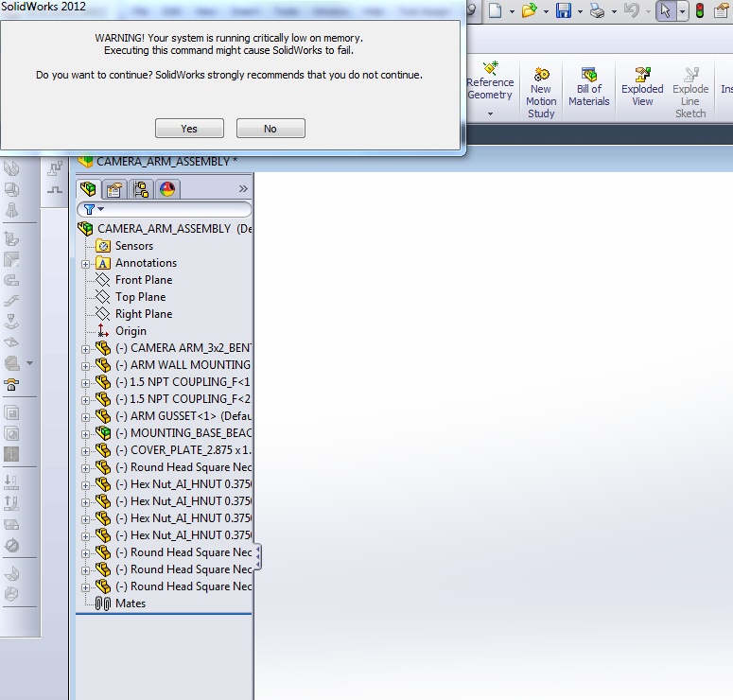The image size is (733, 700).
Task: Create an Exploded View
Action: [x=642, y=86]
